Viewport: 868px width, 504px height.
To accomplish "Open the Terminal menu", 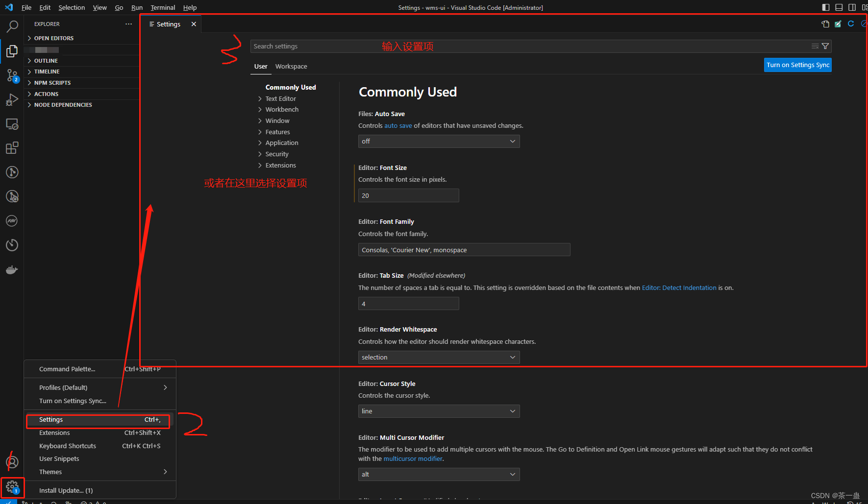I will 163,7.
